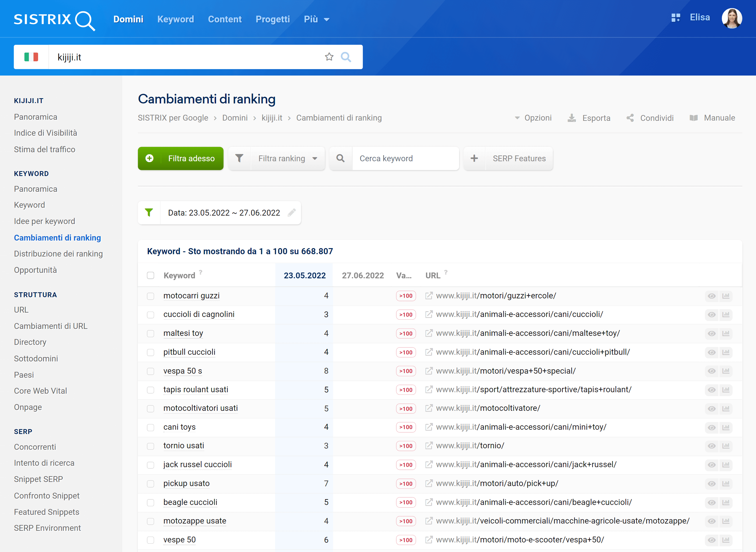Open external link icon for motocarri guzzi URL
Image resolution: width=756 pixels, height=552 pixels.
429,296
